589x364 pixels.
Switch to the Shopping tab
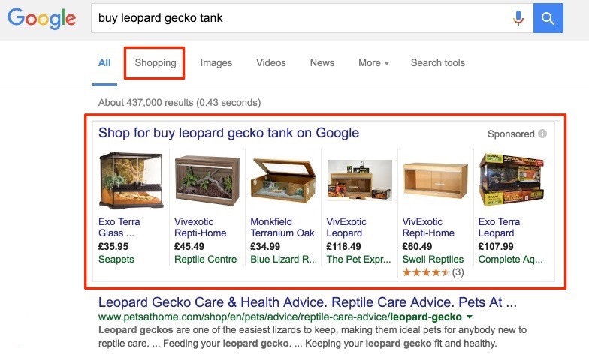click(156, 63)
